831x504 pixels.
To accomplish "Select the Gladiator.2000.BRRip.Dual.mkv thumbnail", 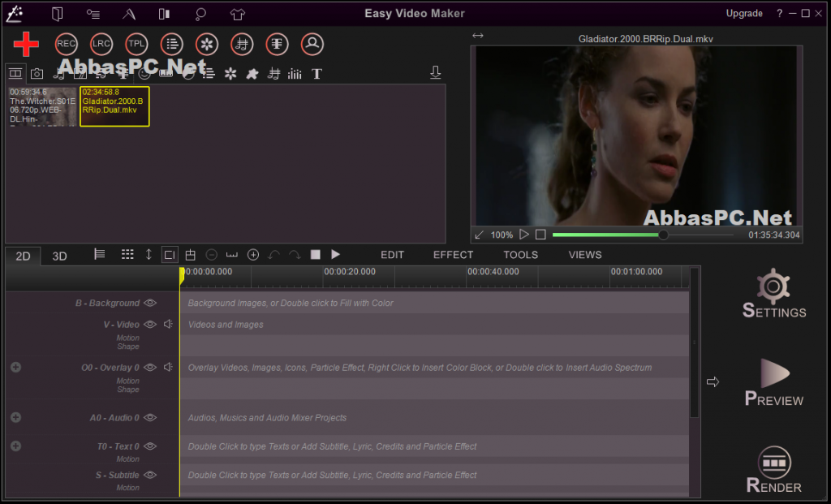I will click(114, 106).
